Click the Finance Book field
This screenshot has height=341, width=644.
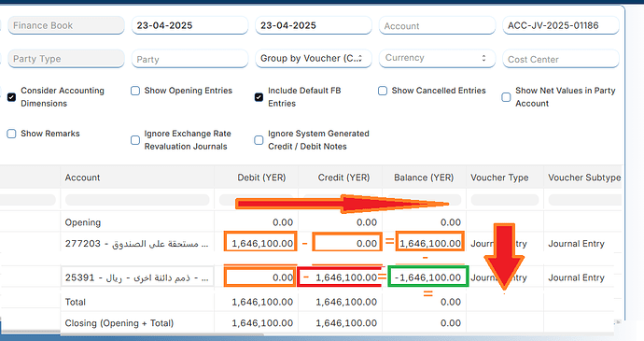[66, 25]
